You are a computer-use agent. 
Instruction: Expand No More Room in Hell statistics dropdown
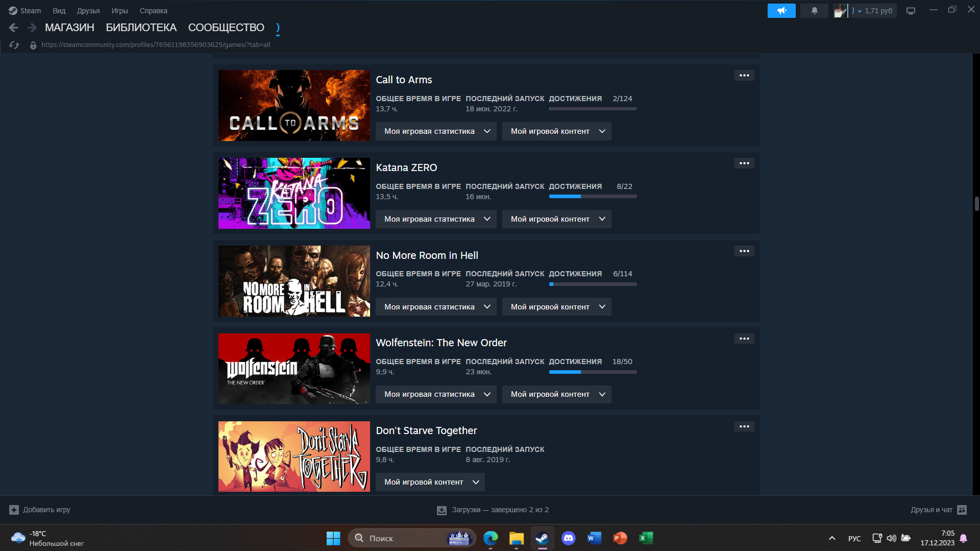tap(436, 307)
